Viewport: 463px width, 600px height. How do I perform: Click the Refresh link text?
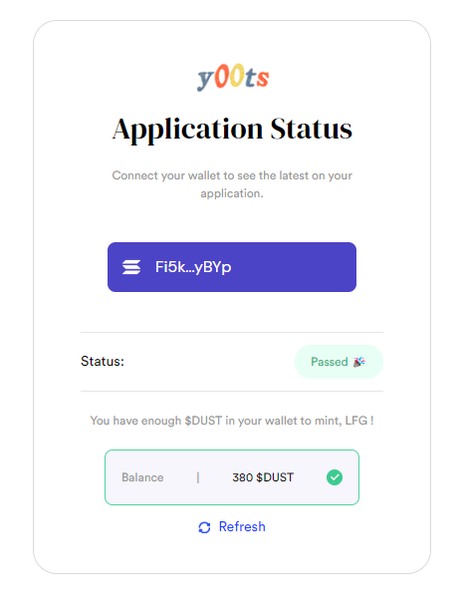pyautogui.click(x=242, y=527)
